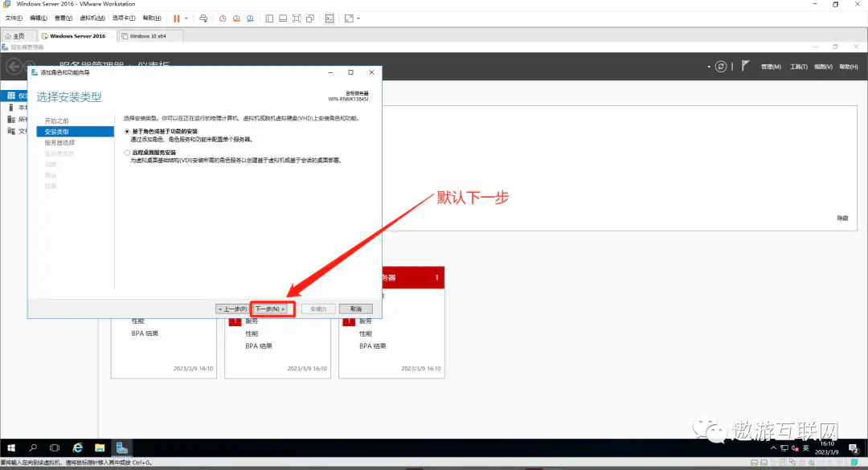Enter full screen mode icon in VMware toolbar
This screenshot has width=868, height=470.
point(297,18)
